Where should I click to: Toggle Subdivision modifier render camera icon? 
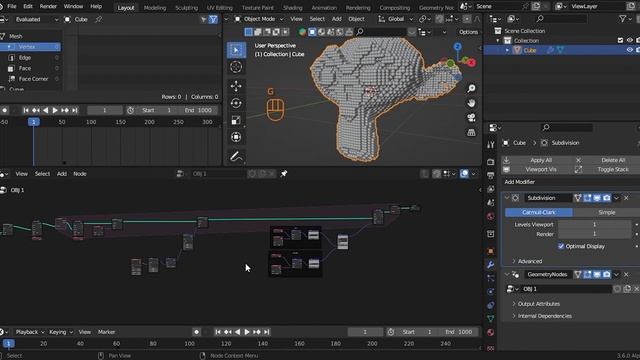click(x=607, y=198)
